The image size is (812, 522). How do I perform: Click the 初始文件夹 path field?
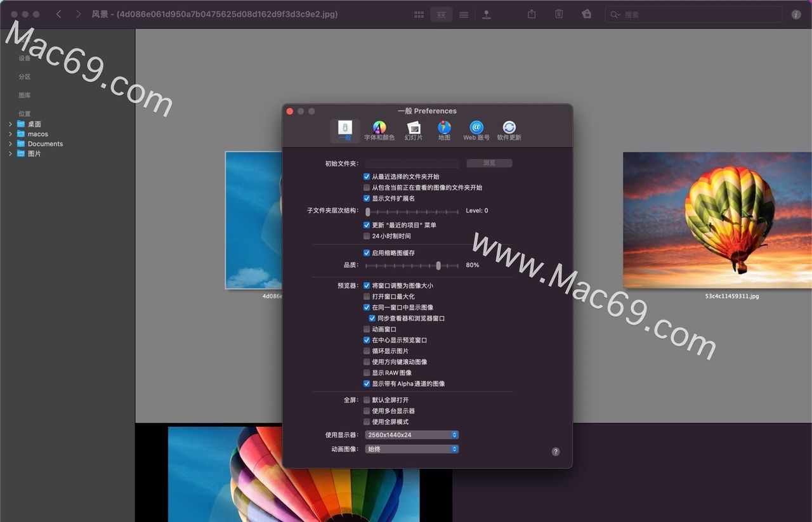pos(411,163)
